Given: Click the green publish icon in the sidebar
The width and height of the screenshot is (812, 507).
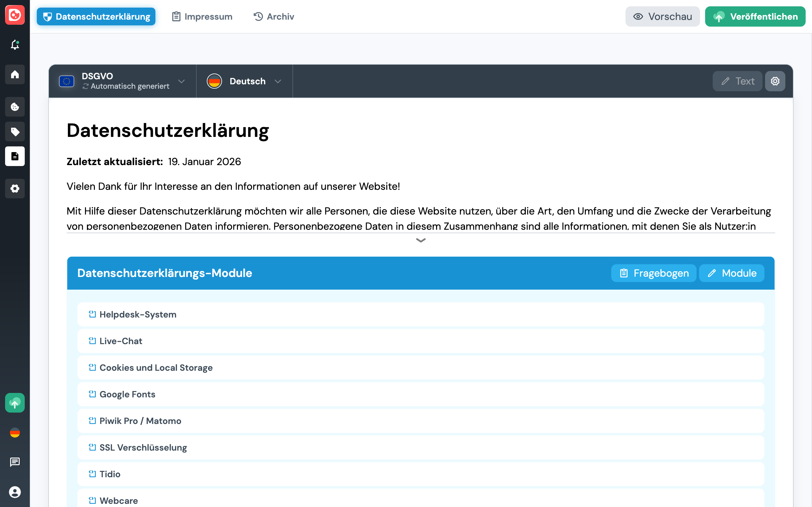Looking at the screenshot, I should click(x=15, y=403).
